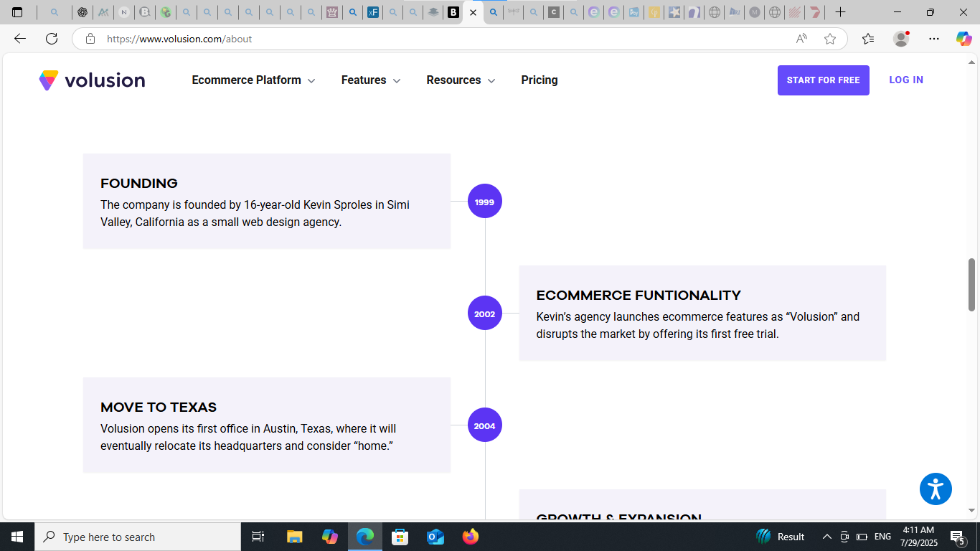Image resolution: width=980 pixels, height=551 pixels.
Task: Open the browser profile avatar
Action: pyautogui.click(x=901, y=39)
